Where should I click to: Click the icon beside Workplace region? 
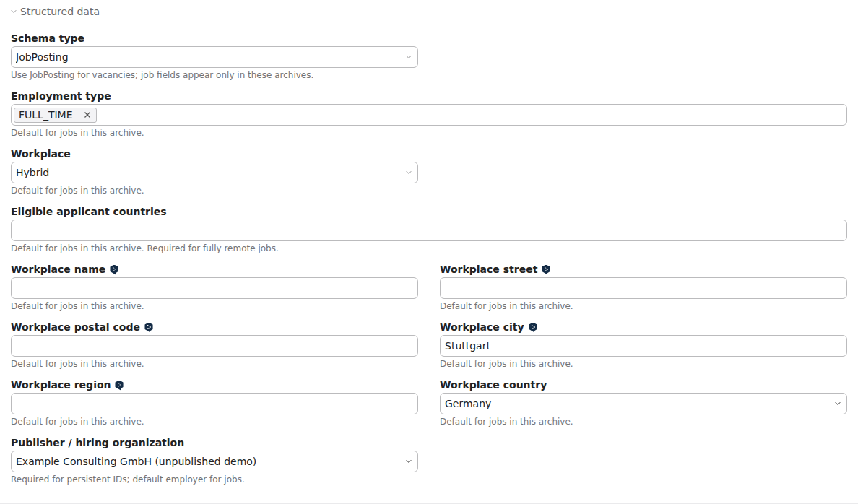click(x=119, y=385)
